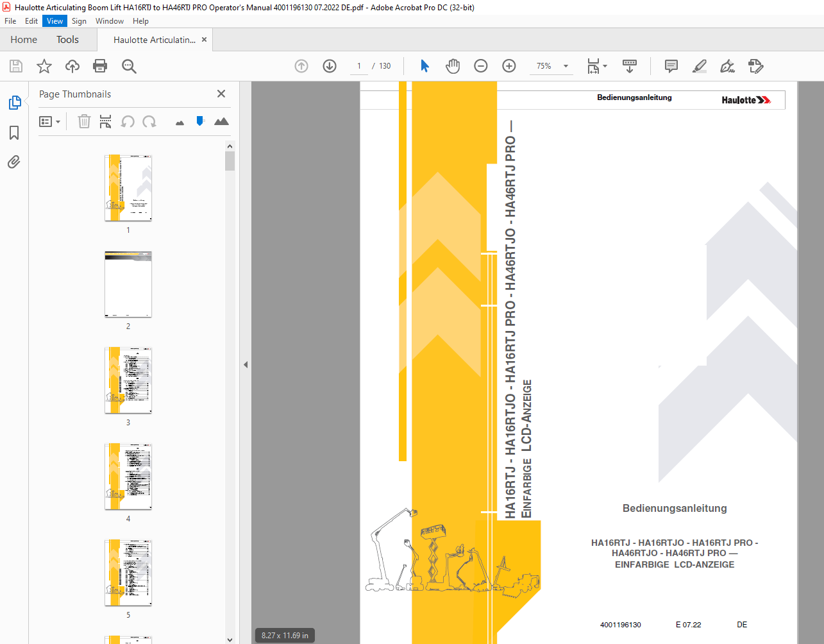Toggle the Attachments paperclip pane
Viewport: 824px width, 644px height.
pos(14,162)
